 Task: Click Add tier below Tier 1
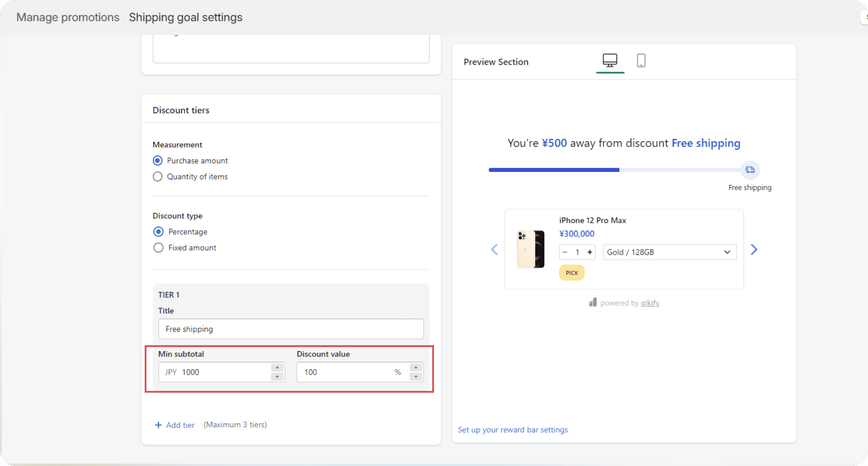point(175,425)
